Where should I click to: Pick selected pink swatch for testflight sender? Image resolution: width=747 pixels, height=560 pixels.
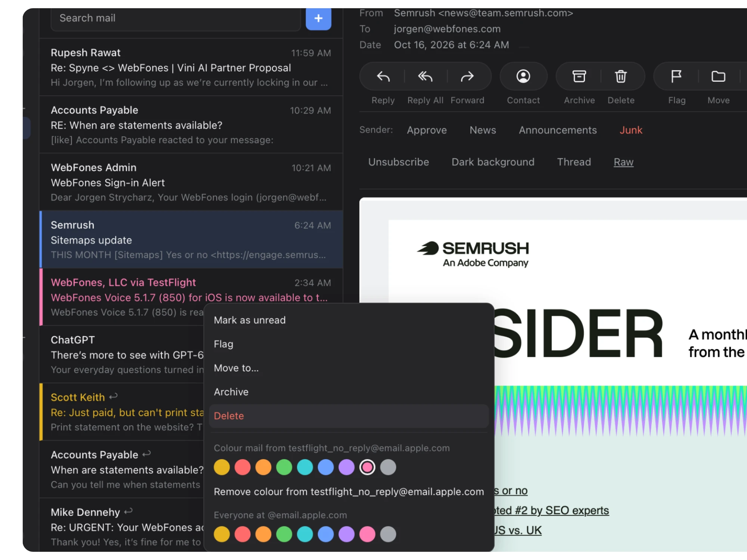pos(367,467)
